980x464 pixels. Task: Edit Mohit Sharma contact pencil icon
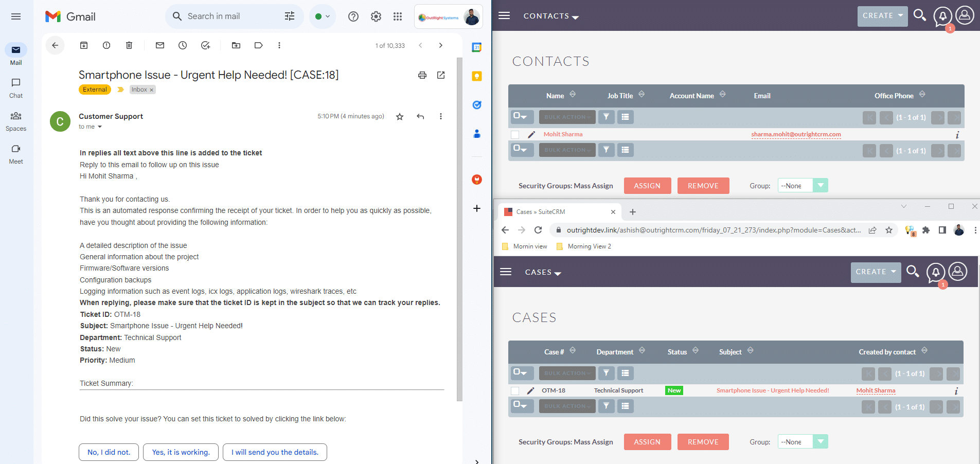pyautogui.click(x=531, y=135)
